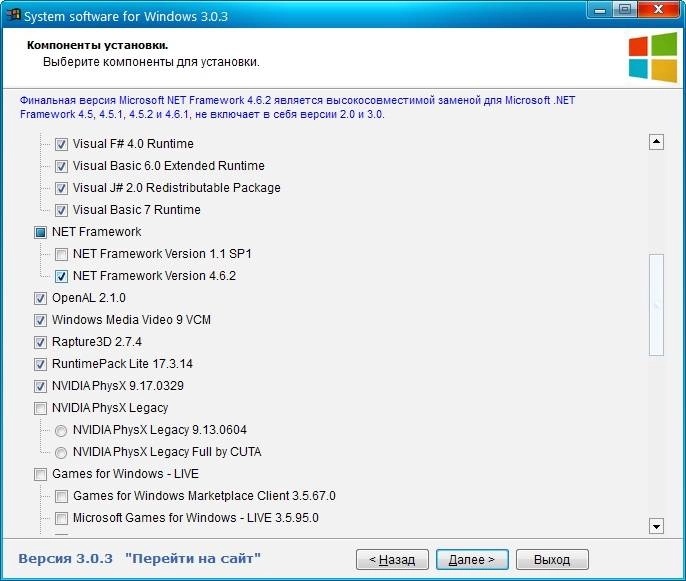Enable NET Framework Version 1.1 SP1
This screenshot has width=686, height=581.
[x=61, y=254]
